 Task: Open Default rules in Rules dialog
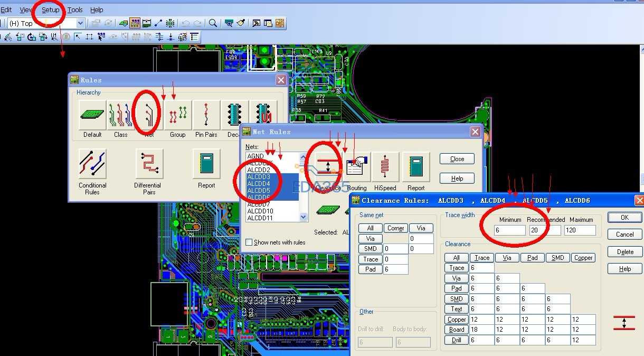click(x=92, y=115)
